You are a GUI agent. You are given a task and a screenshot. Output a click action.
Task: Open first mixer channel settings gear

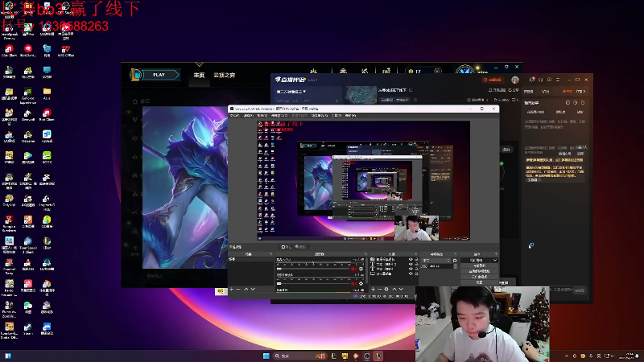point(361,269)
